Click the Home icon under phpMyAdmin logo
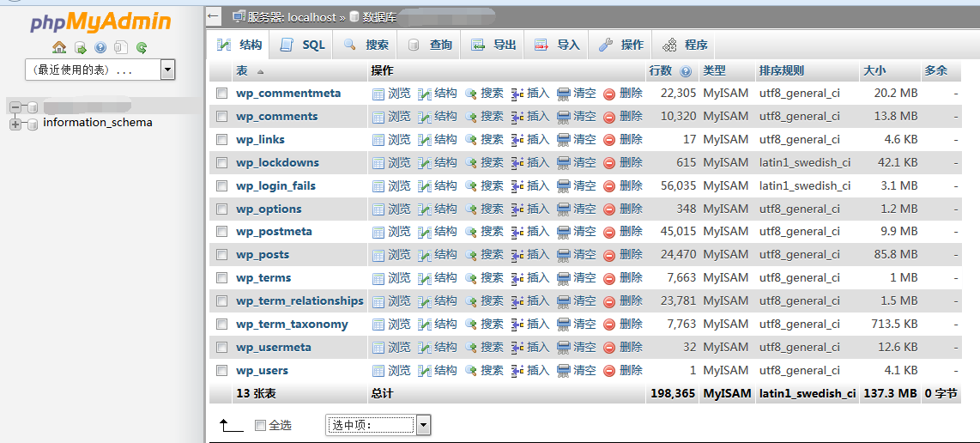 (59, 47)
